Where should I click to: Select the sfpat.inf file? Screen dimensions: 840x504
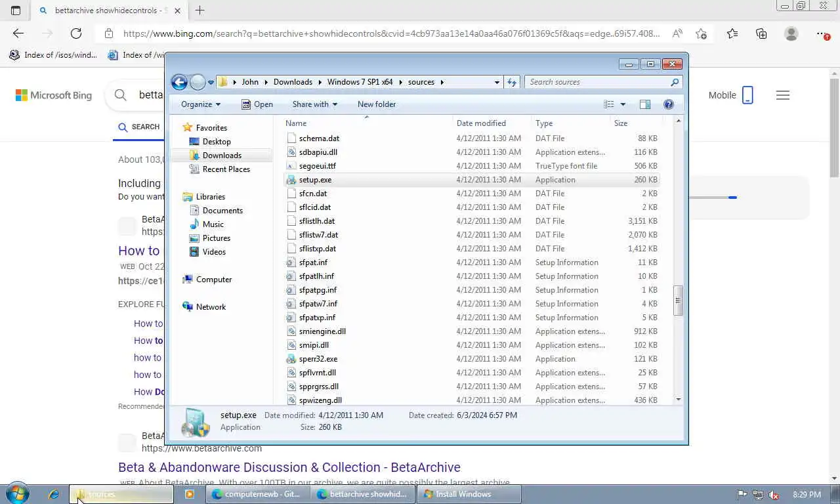[313, 262]
